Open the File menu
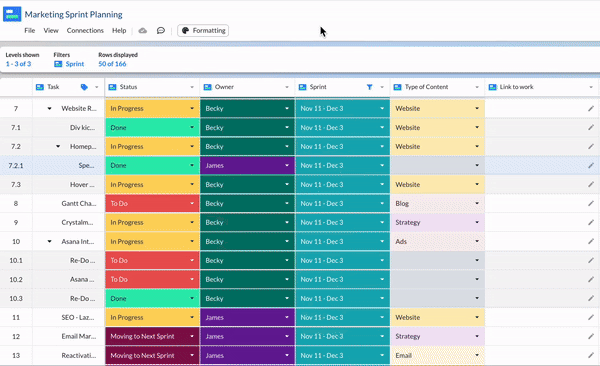The width and height of the screenshot is (600, 366). [29, 31]
